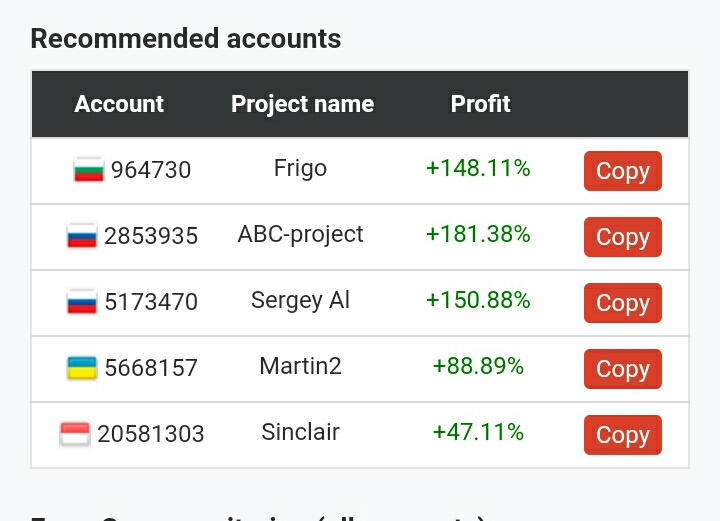Click the Bulgarian flag icon beside 964730

coord(89,169)
